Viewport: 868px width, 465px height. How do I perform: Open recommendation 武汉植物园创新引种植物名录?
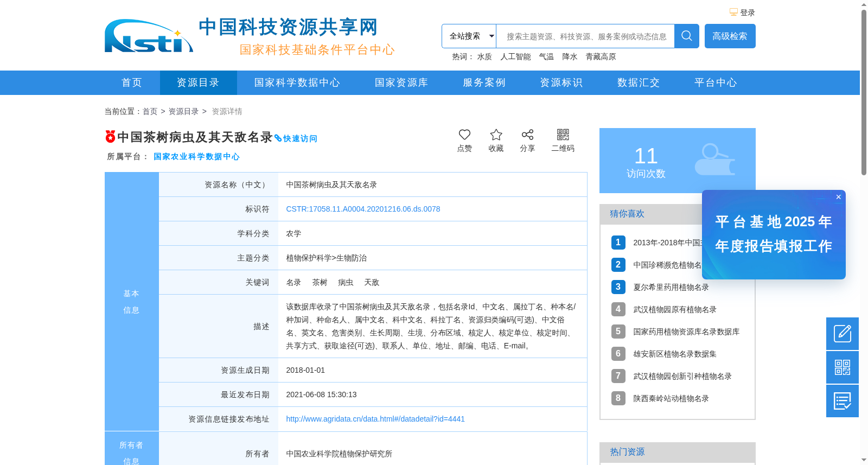pyautogui.click(x=682, y=376)
